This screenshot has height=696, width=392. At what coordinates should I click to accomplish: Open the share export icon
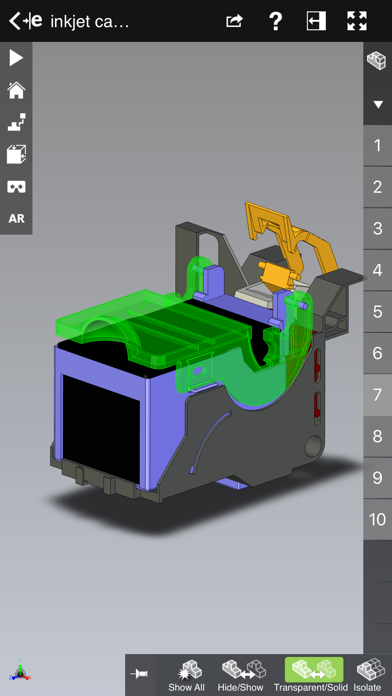pyautogui.click(x=234, y=21)
